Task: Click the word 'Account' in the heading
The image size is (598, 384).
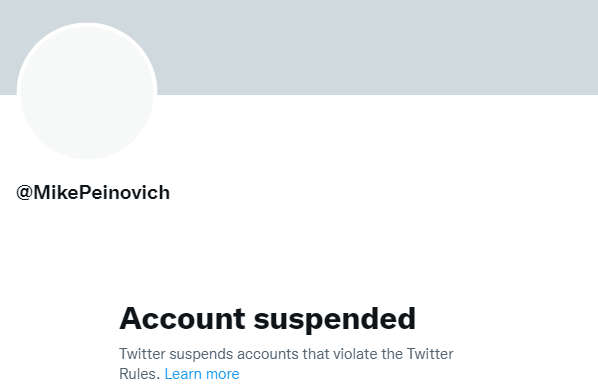Action: 182,318
